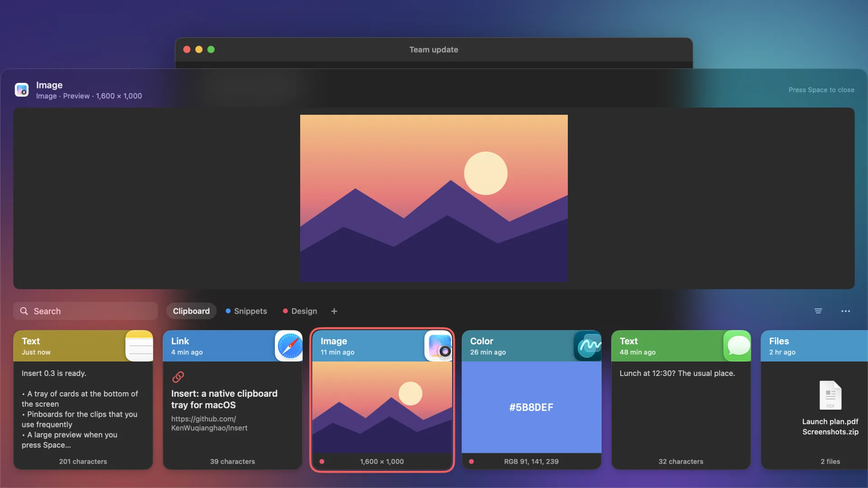
Task: Click the #5B8DEF color swatch
Action: pyautogui.click(x=531, y=407)
